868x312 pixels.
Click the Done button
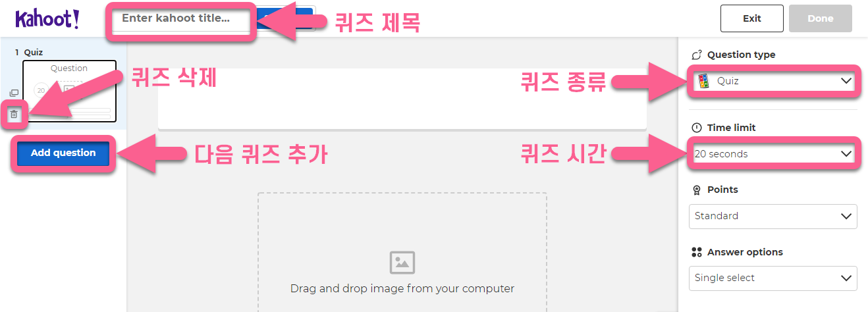point(821,18)
